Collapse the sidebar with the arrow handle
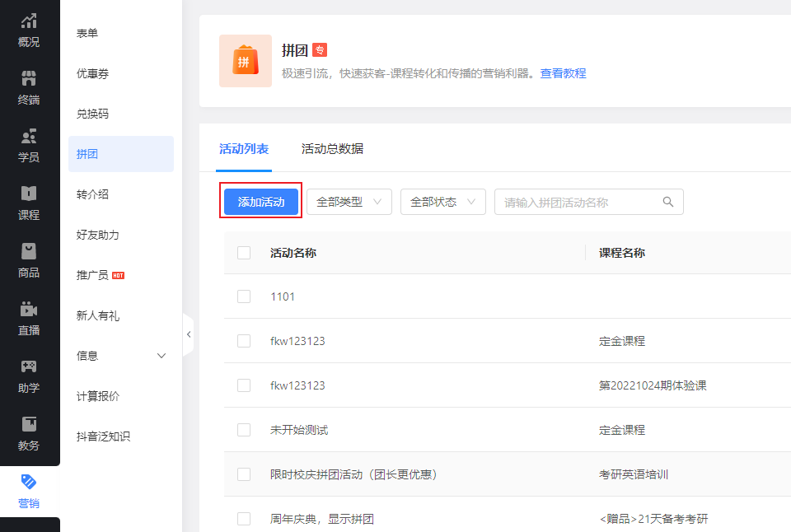The image size is (791, 532). 188,334
